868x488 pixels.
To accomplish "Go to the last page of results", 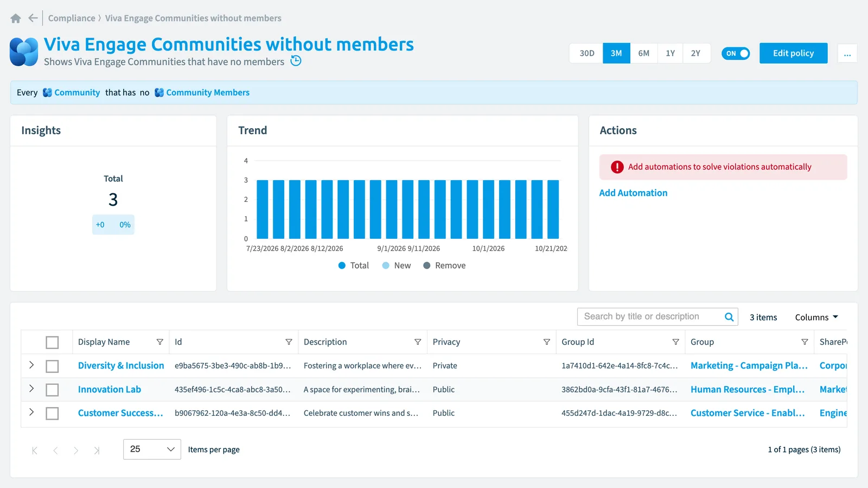I will point(97,451).
